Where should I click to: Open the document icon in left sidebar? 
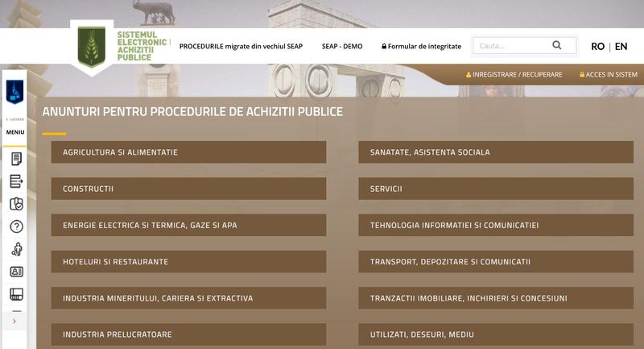click(15, 159)
